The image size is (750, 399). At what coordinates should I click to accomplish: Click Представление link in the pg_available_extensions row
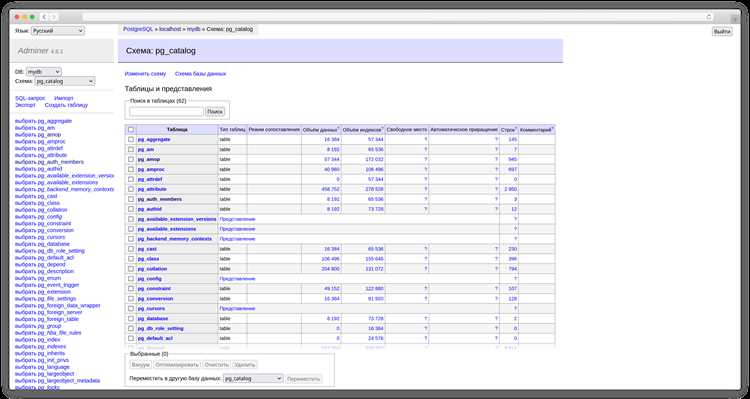tap(237, 229)
